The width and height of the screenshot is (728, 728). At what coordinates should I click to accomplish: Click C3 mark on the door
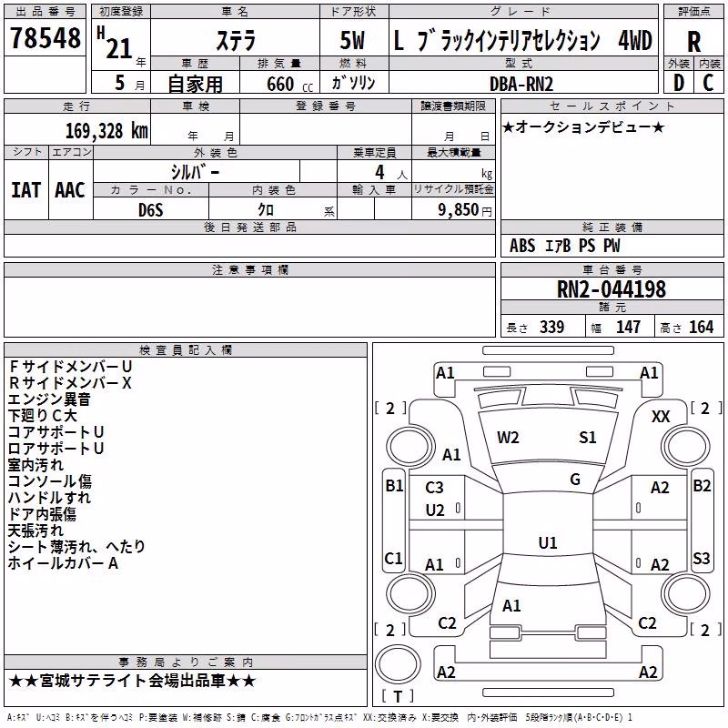click(x=435, y=488)
